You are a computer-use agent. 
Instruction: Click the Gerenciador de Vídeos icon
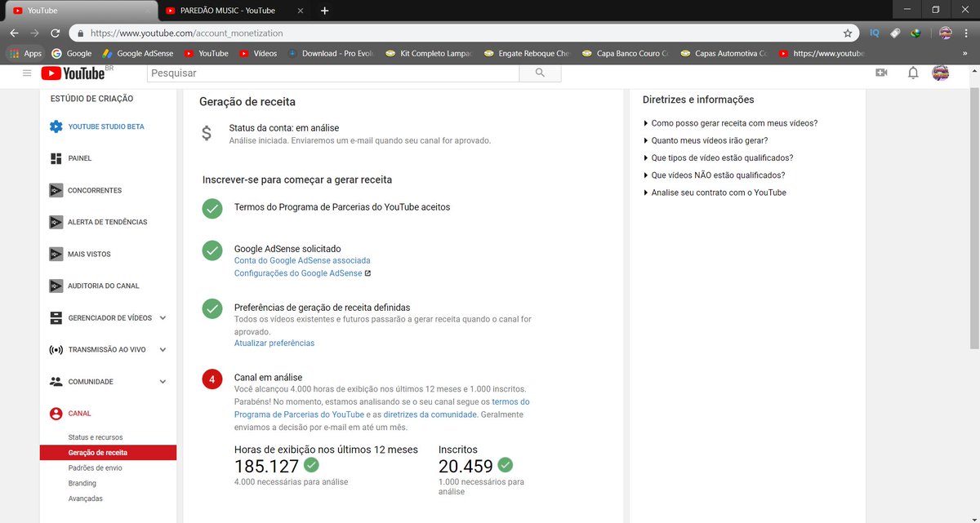56,317
